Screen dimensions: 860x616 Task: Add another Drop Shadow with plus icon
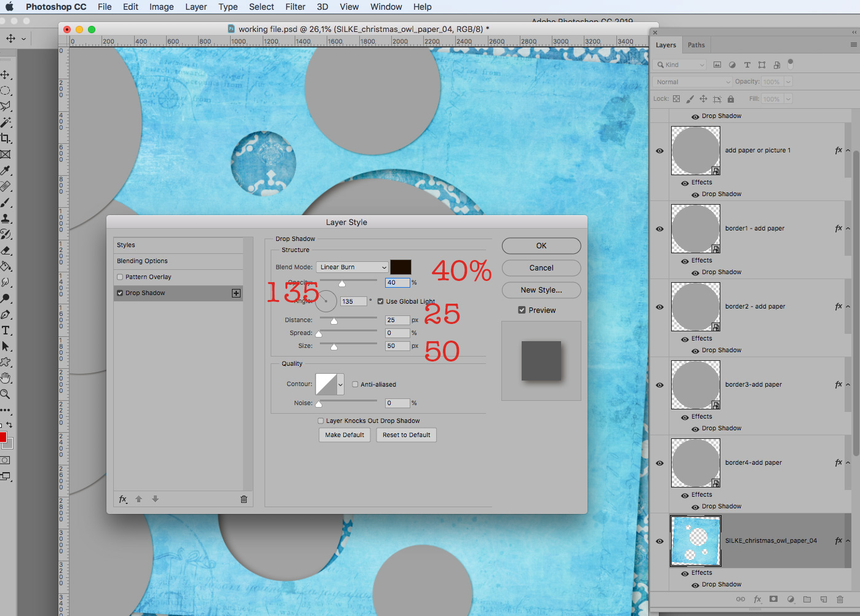pyautogui.click(x=236, y=293)
